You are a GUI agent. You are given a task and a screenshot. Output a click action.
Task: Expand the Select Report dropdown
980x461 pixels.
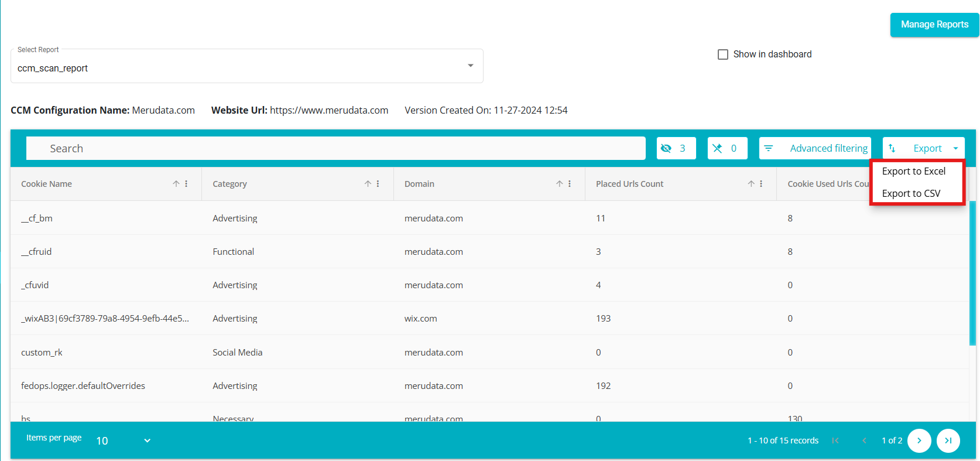click(470, 66)
